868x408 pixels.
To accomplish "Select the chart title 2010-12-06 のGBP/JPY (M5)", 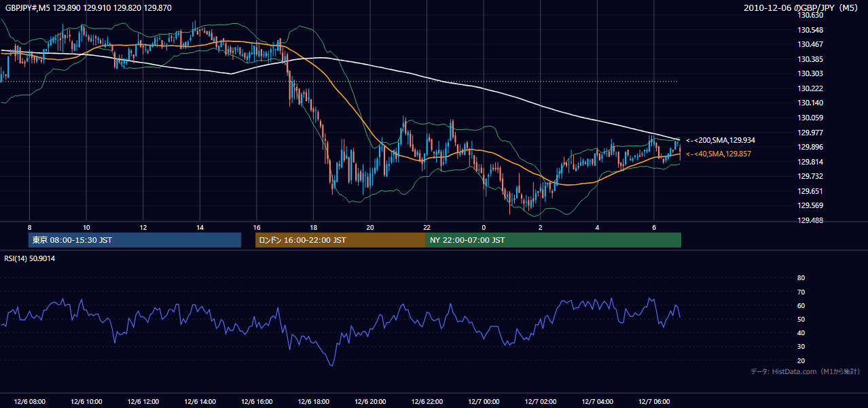I will 801,8.
